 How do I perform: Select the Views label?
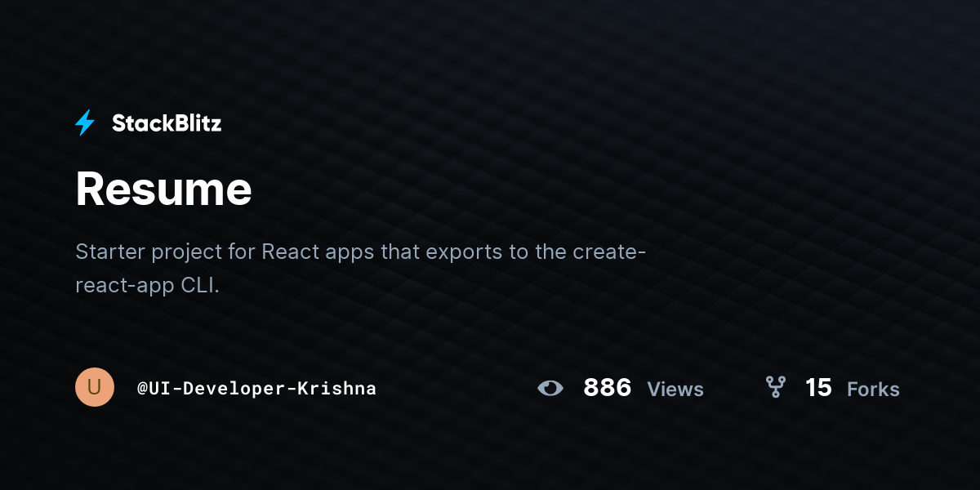(675, 390)
